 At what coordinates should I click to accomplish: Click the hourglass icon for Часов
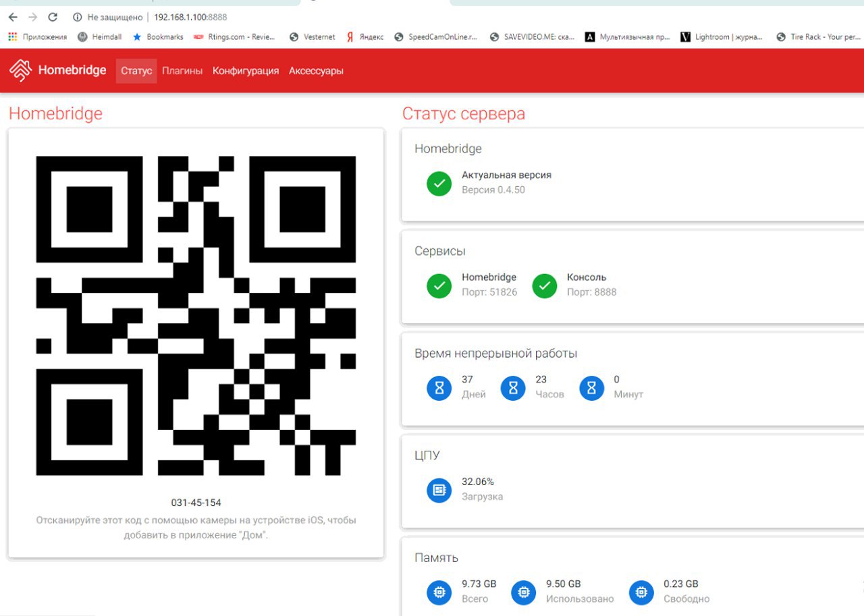coord(513,388)
